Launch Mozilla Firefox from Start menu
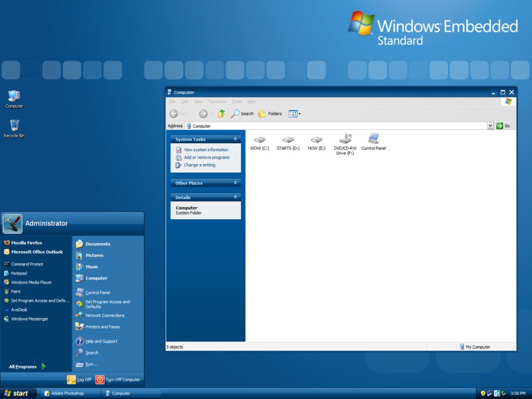 (x=23, y=243)
